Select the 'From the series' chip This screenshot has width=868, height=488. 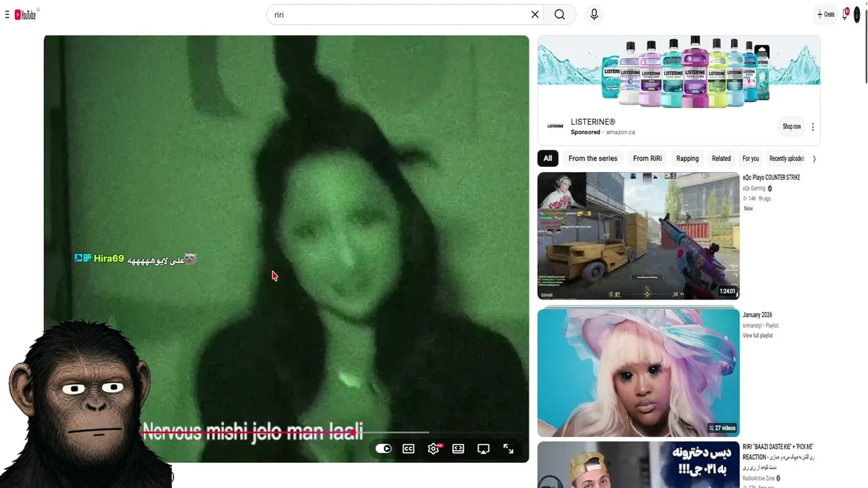tap(593, 159)
